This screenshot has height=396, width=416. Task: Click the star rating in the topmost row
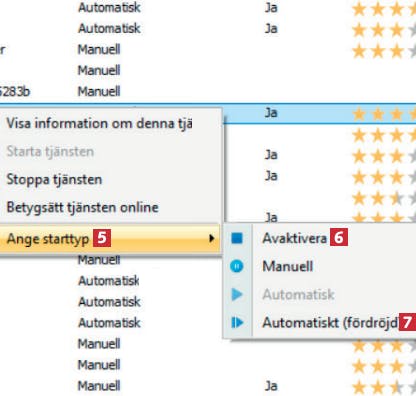tap(384, 9)
